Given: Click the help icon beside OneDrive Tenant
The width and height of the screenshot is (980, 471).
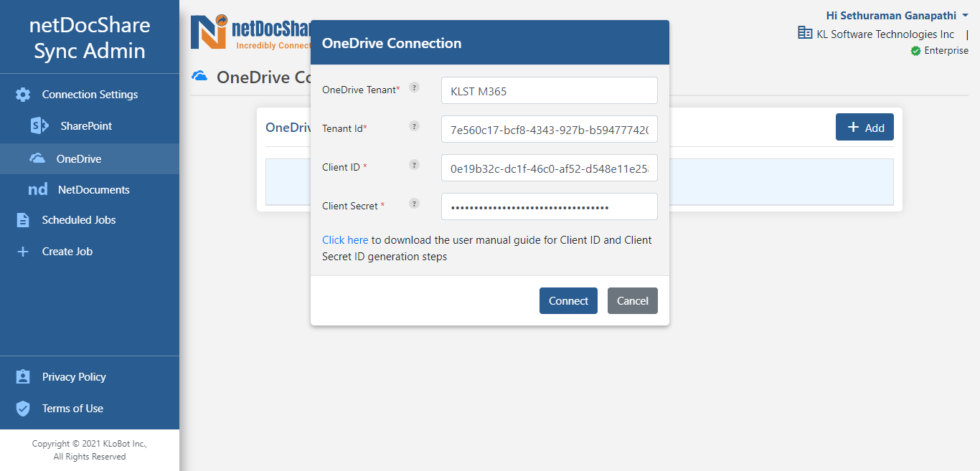Looking at the screenshot, I should pos(414,87).
